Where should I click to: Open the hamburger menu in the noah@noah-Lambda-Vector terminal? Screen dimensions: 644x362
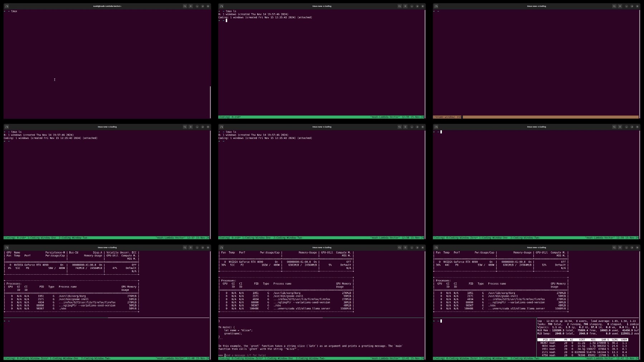pyautogui.click(x=191, y=6)
